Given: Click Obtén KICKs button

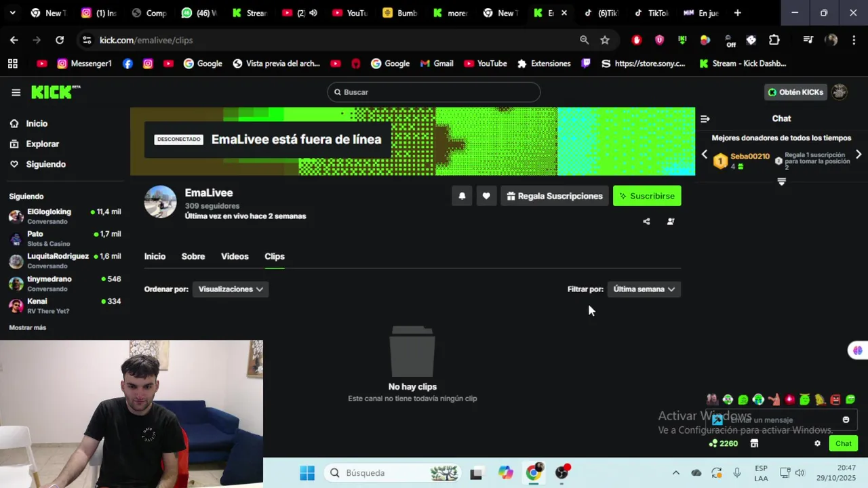Looking at the screenshot, I should (796, 92).
